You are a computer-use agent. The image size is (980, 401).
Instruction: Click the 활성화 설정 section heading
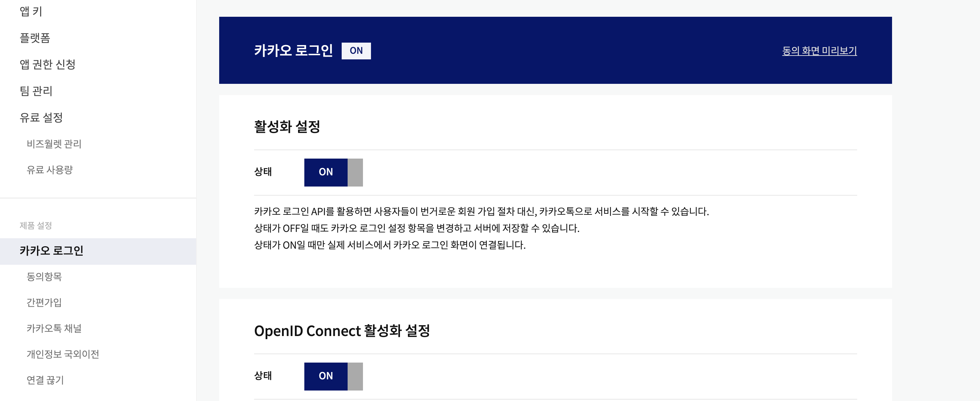pos(287,126)
